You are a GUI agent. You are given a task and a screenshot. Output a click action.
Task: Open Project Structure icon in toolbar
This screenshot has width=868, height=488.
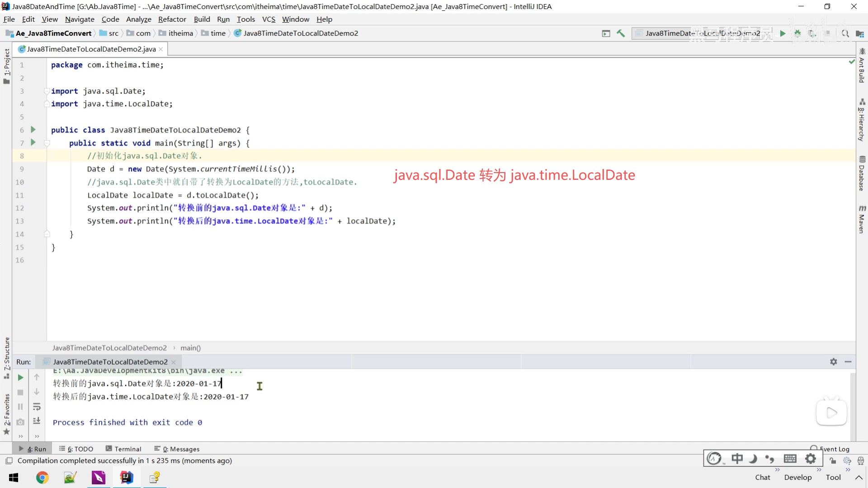[860, 33]
